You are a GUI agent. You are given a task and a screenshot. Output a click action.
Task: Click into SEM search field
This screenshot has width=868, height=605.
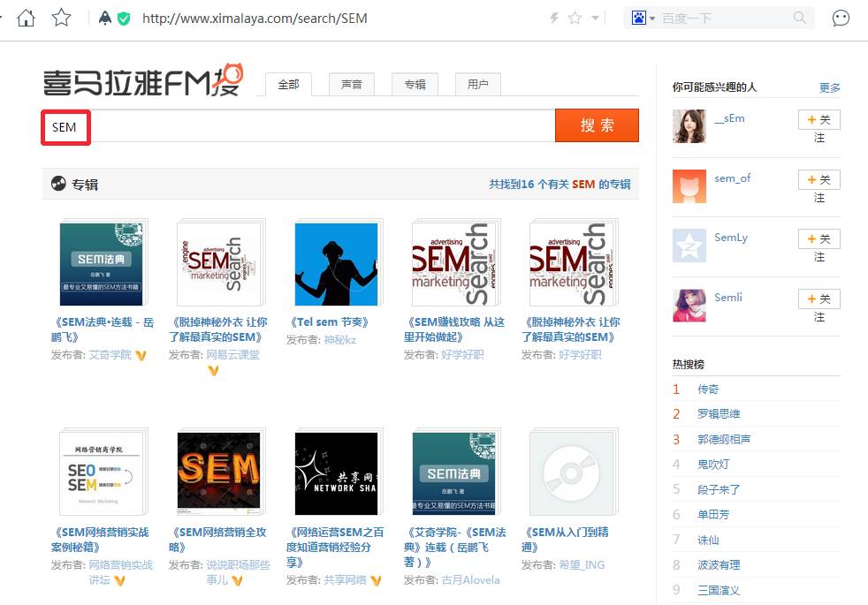[x=299, y=126]
